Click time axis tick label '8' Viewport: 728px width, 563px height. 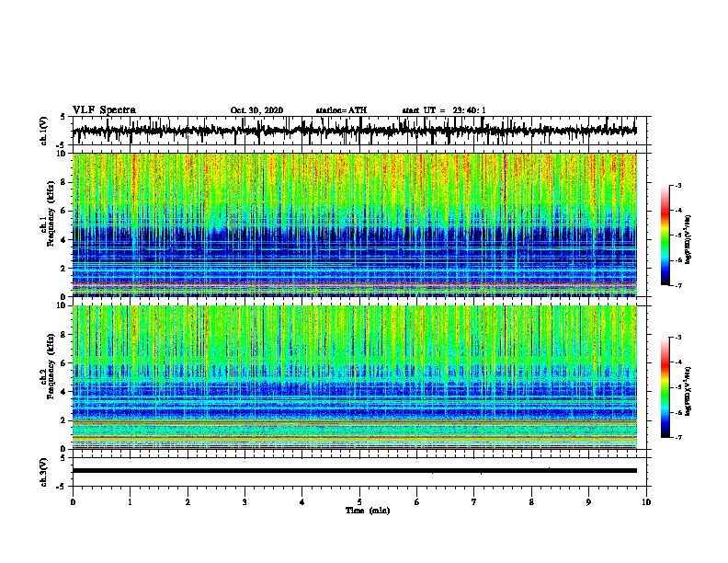pyautogui.click(x=531, y=502)
